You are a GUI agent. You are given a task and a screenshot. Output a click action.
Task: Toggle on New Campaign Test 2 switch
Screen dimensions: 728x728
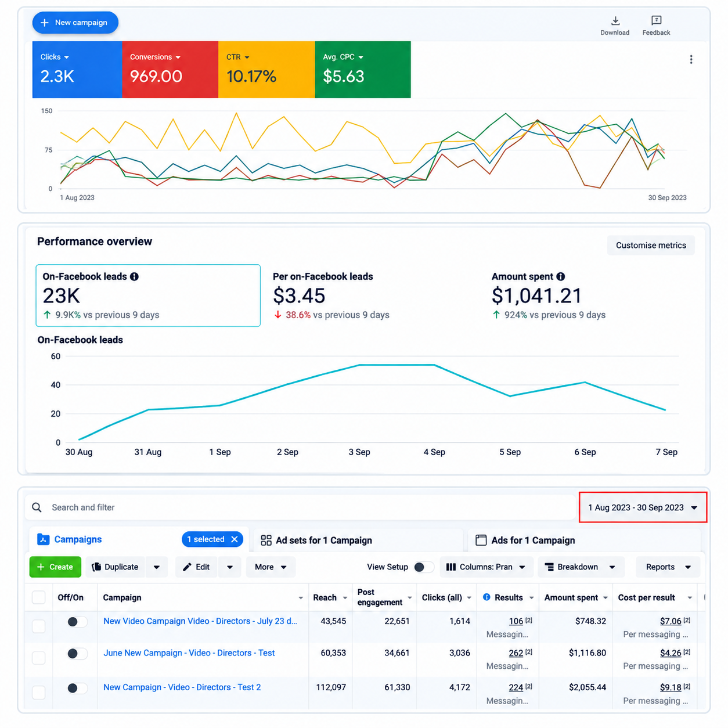pyautogui.click(x=77, y=688)
